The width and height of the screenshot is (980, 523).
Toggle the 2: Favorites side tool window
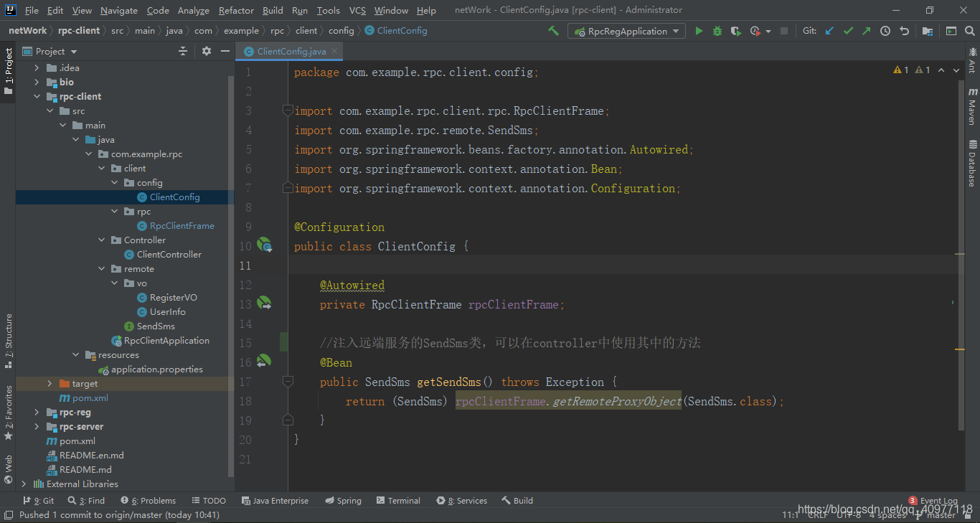(9, 413)
